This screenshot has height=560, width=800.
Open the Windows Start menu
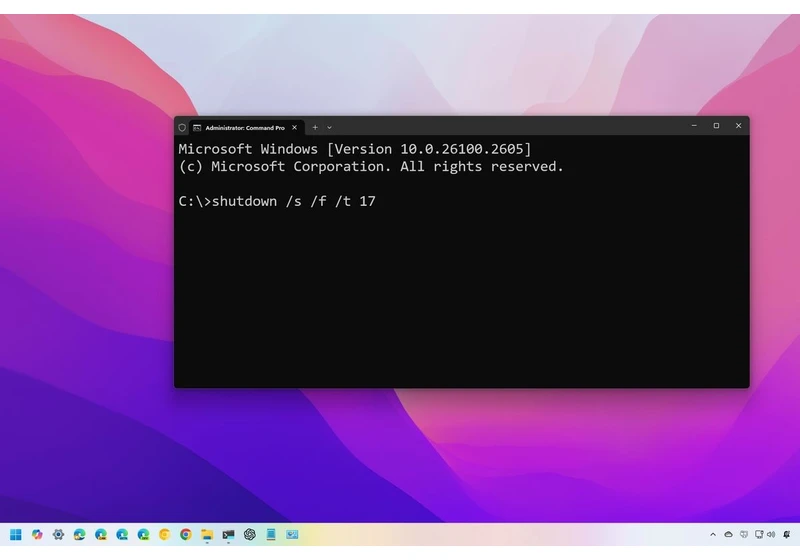(x=16, y=534)
